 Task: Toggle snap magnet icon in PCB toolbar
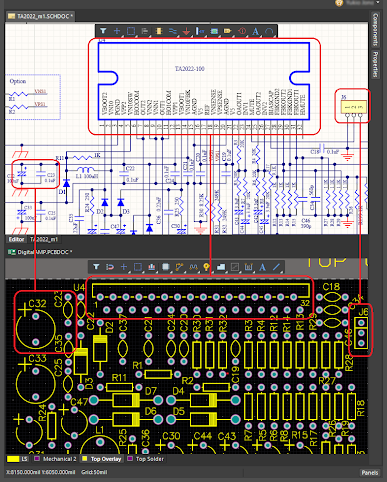110,267
